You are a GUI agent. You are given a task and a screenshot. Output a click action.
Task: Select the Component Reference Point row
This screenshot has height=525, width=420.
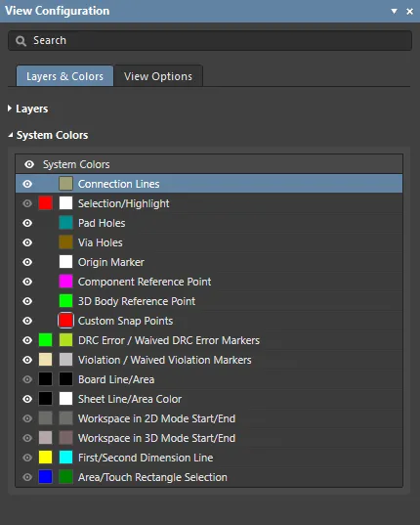(x=209, y=282)
